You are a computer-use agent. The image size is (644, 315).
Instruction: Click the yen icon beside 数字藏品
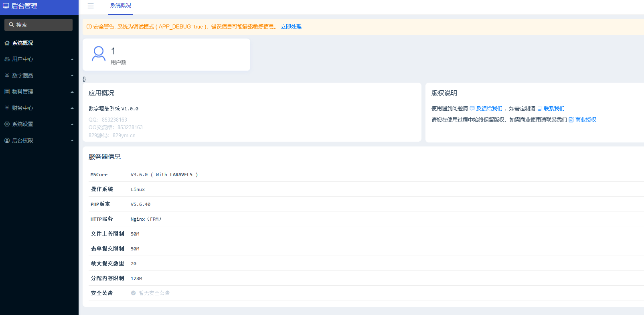click(x=7, y=75)
